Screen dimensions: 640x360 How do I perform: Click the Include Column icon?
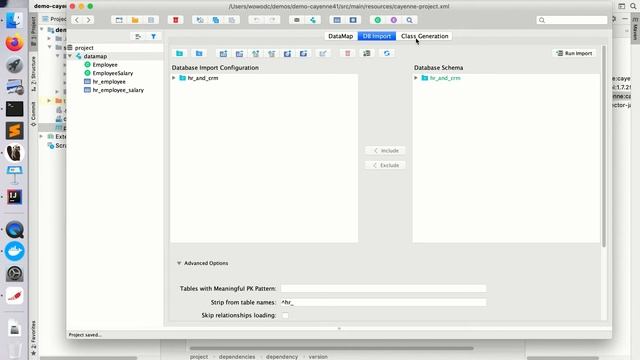pyautogui.click(x=256, y=53)
